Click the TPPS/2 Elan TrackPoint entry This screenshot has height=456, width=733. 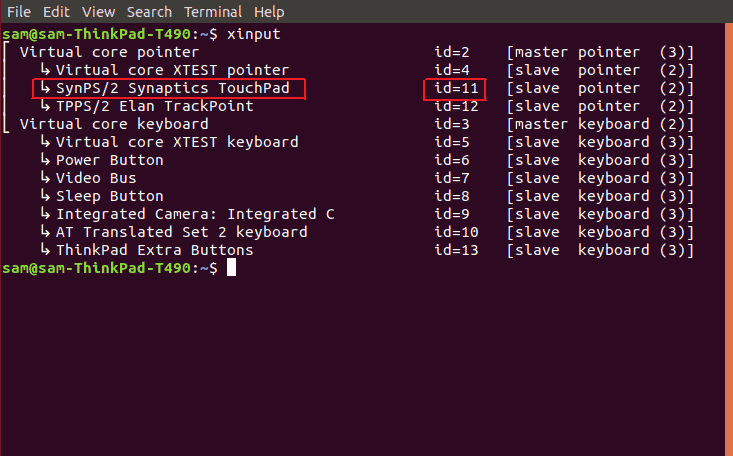pyautogui.click(x=155, y=106)
